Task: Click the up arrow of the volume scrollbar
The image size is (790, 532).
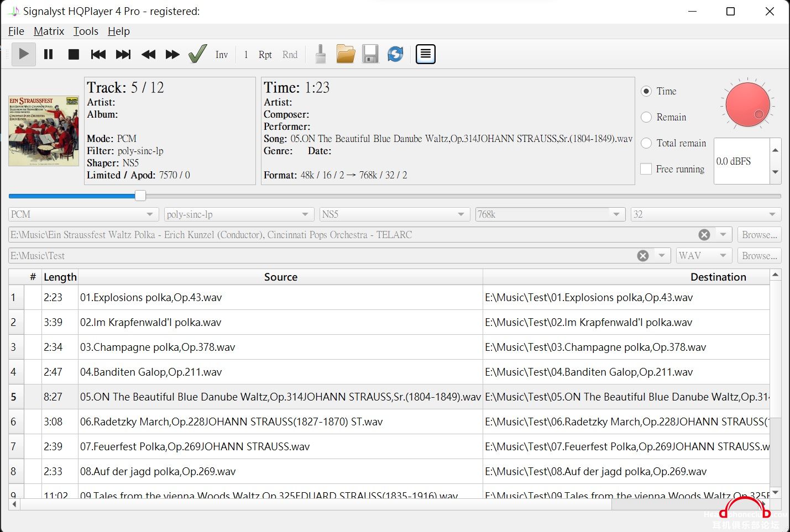Action: click(x=775, y=150)
